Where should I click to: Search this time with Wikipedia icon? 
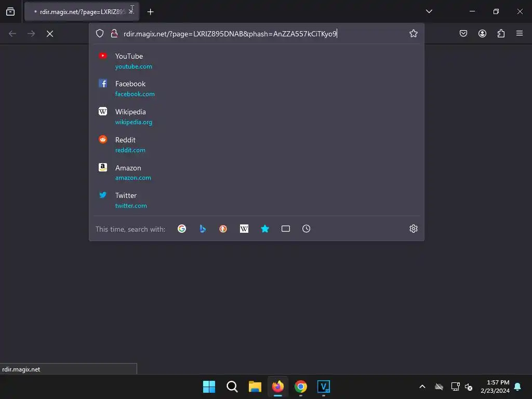click(244, 229)
